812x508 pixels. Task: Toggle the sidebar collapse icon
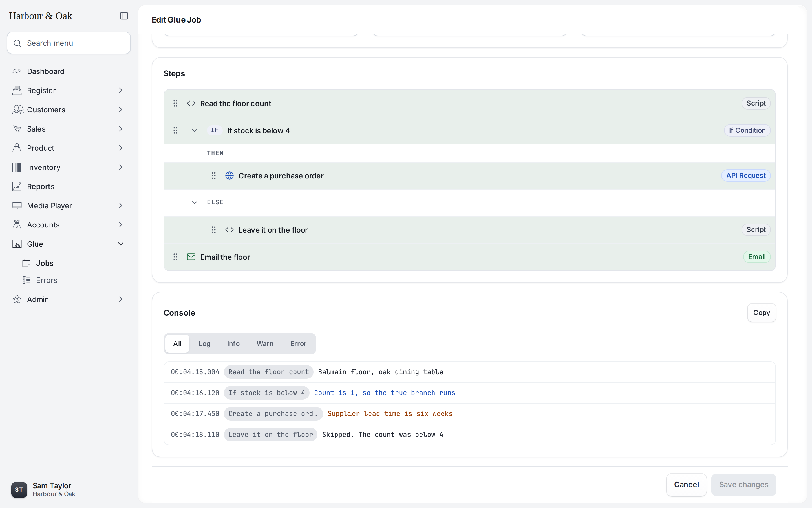(x=124, y=16)
